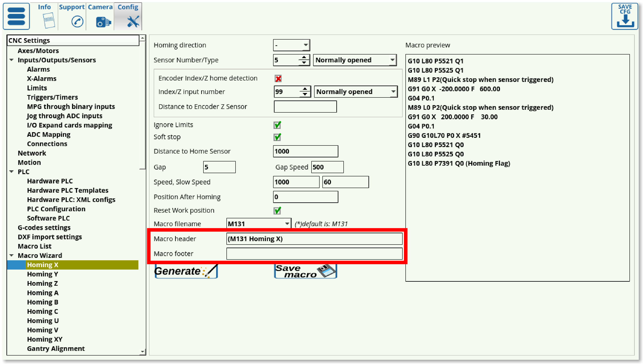The height and width of the screenshot is (364, 643).
Task: Select Homing Y in the tree
Action: [43, 274]
